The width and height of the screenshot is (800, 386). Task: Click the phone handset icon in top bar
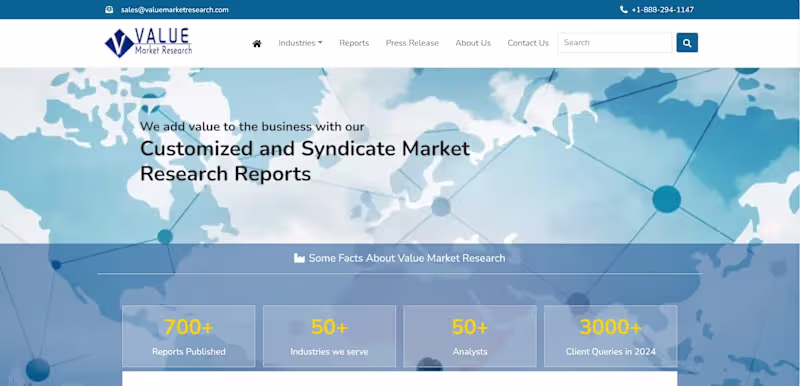623,10
